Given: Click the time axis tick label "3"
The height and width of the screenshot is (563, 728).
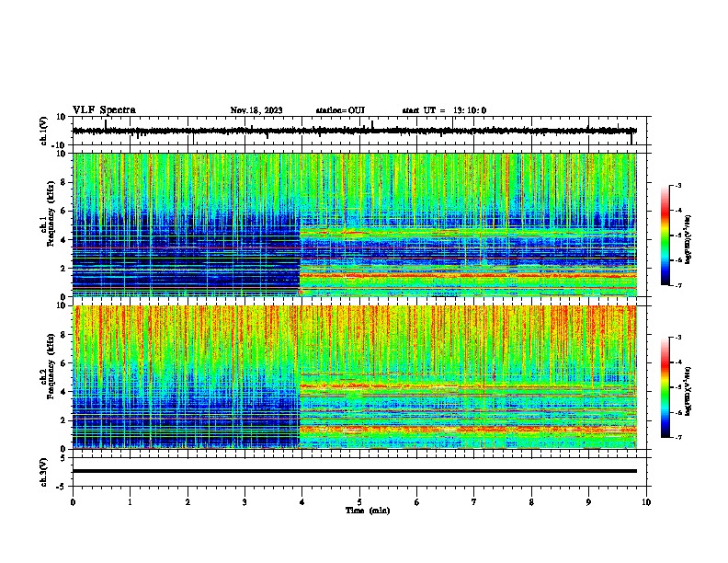Looking at the screenshot, I should click(245, 502).
